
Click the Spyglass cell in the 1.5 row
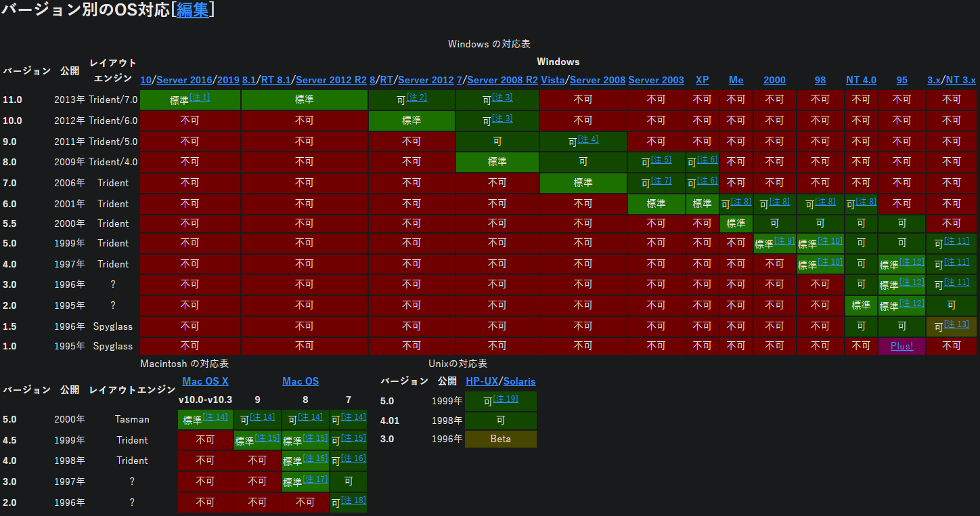[113, 326]
